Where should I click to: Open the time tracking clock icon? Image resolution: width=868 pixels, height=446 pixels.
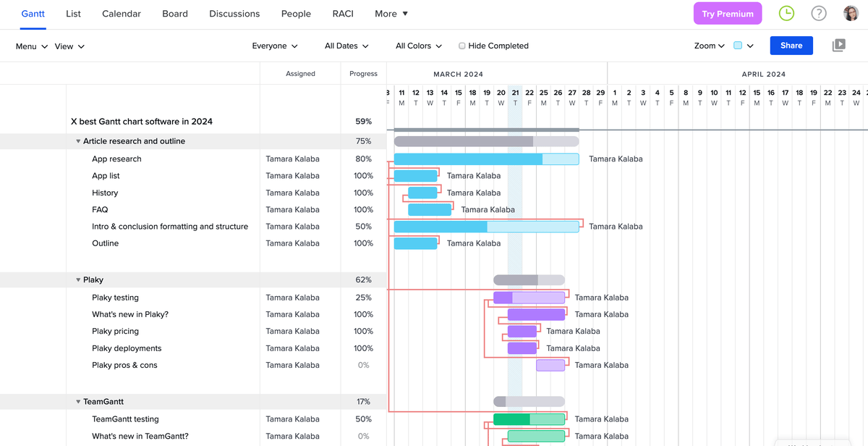(786, 13)
